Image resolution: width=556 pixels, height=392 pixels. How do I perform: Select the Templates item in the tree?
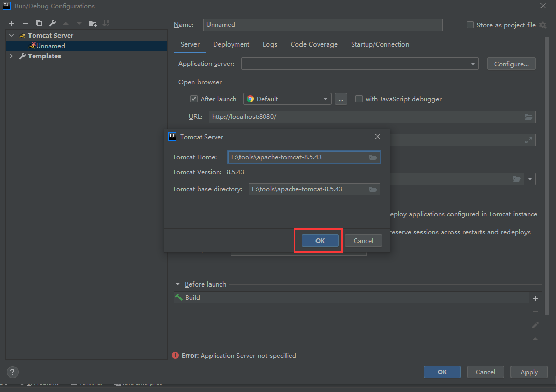point(44,56)
